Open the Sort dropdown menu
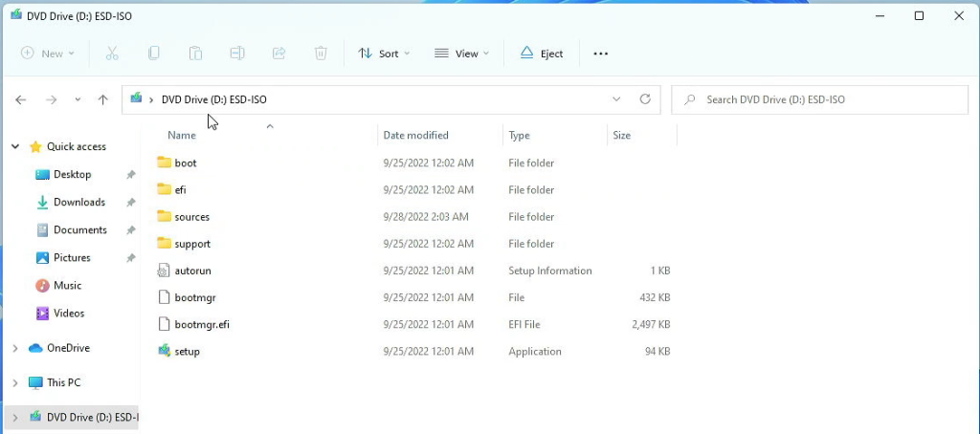Viewport: 980px width, 434px height. 384,54
